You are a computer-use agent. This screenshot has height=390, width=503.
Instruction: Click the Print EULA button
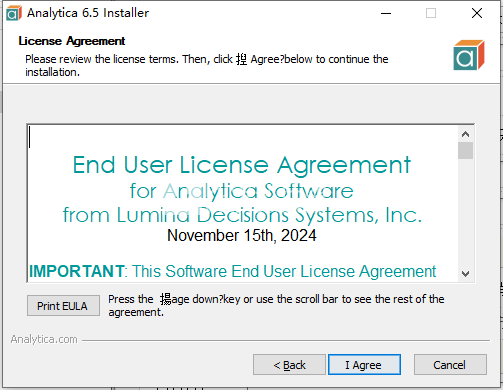(63, 305)
